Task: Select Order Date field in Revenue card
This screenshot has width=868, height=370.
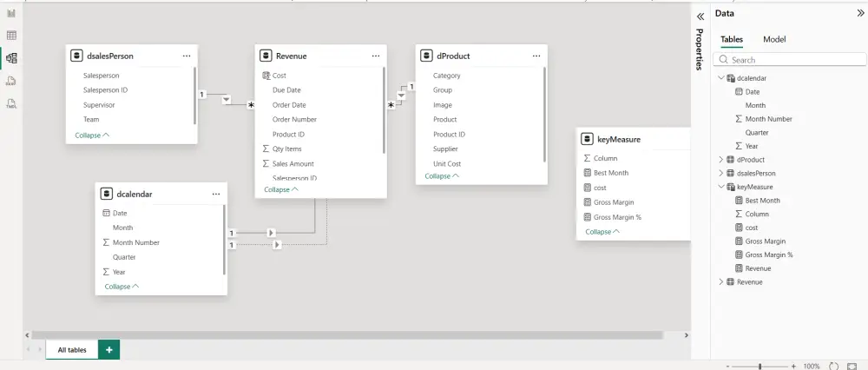Action: point(289,105)
